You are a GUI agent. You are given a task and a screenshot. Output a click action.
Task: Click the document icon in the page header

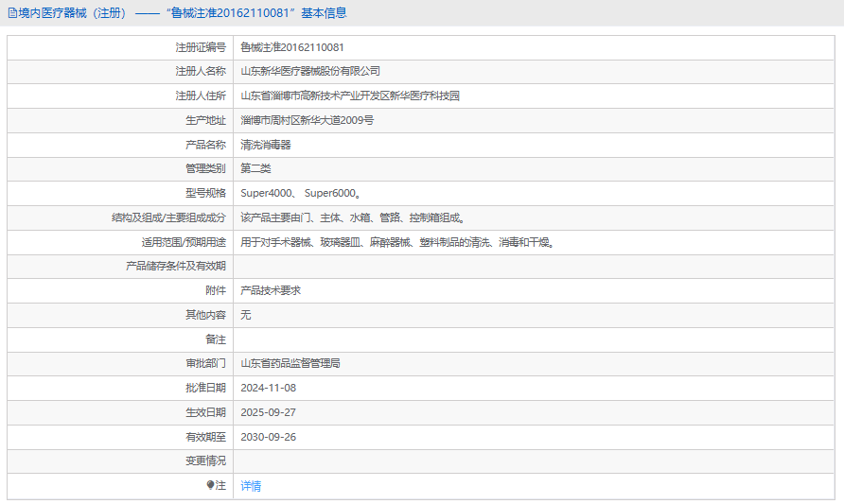coord(12,13)
